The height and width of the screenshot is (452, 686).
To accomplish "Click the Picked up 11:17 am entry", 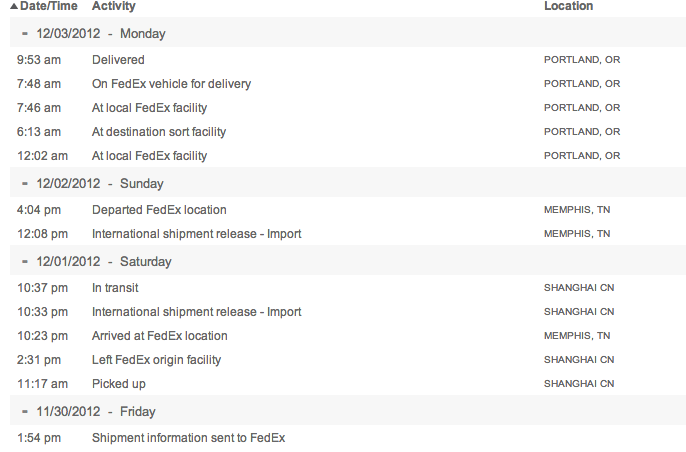I will click(118, 384).
